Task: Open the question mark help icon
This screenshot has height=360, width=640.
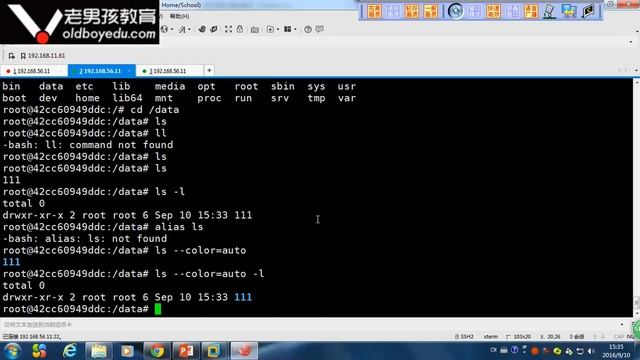Action: pyautogui.click(x=308, y=29)
